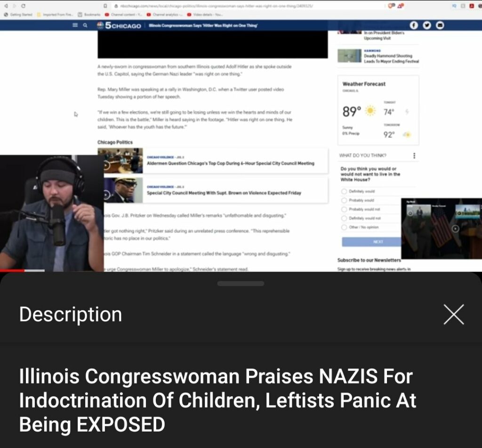Select 'Other / No opinion' poll option

(x=345, y=227)
